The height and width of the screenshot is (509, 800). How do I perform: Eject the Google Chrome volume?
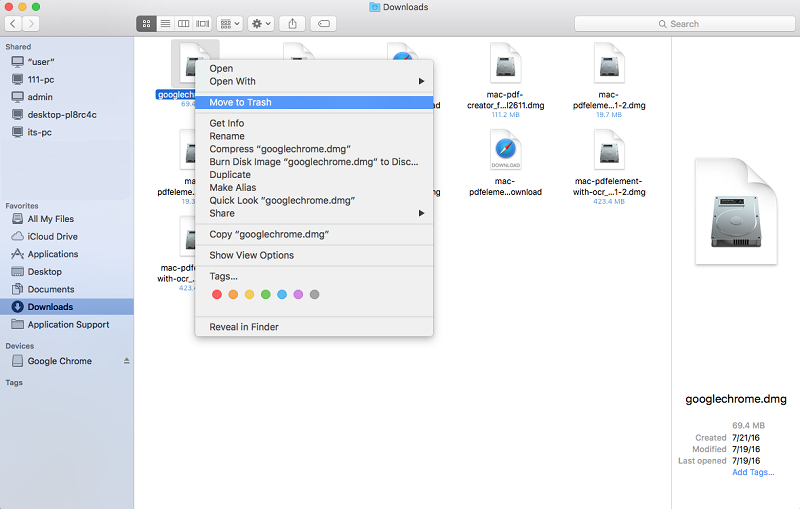pyautogui.click(x=127, y=361)
